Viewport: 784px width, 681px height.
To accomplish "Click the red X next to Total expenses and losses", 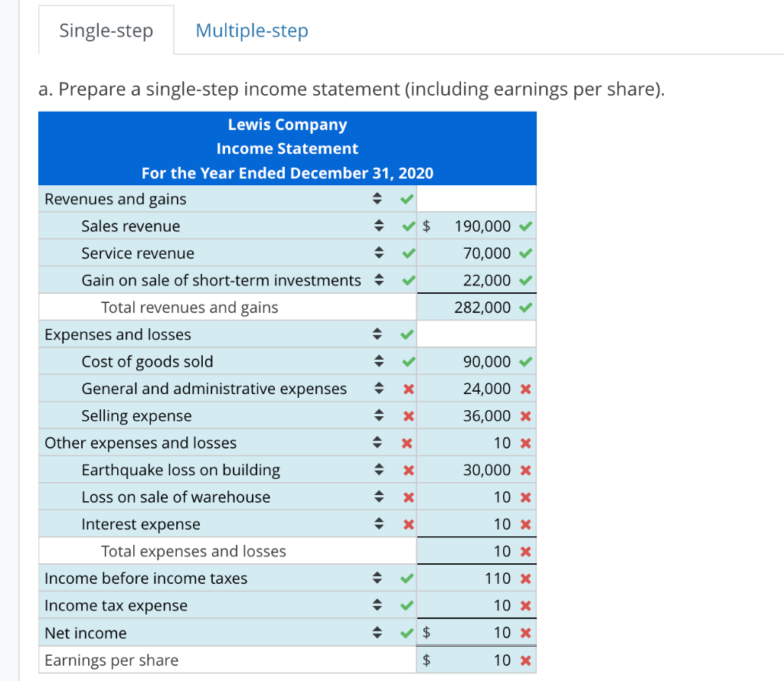I will (x=527, y=551).
